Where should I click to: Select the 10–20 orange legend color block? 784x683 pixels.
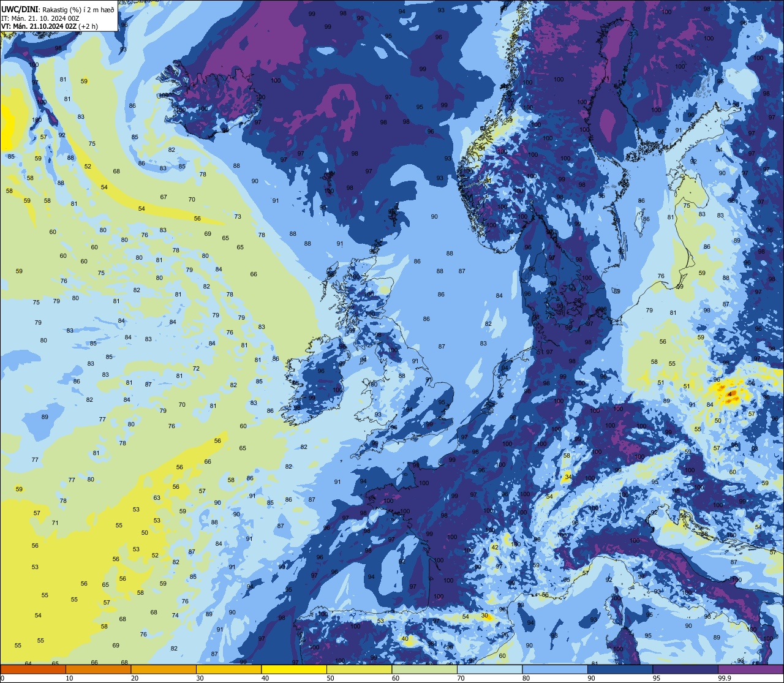click(98, 669)
